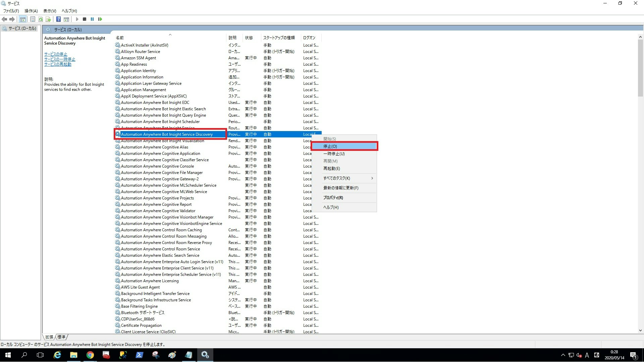Click the Properties toolbar icon
Viewport: 644px width, 362px height.
(33, 19)
